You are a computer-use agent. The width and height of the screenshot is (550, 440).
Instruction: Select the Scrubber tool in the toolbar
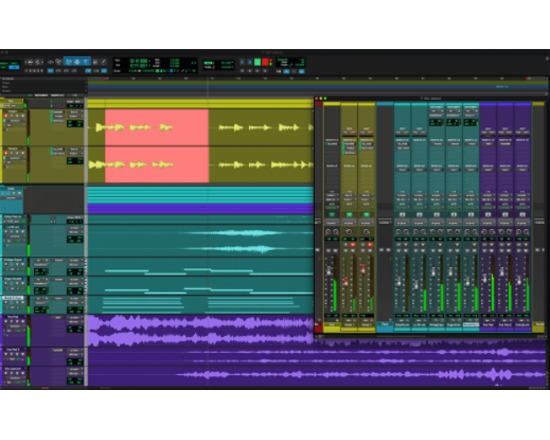95,62
